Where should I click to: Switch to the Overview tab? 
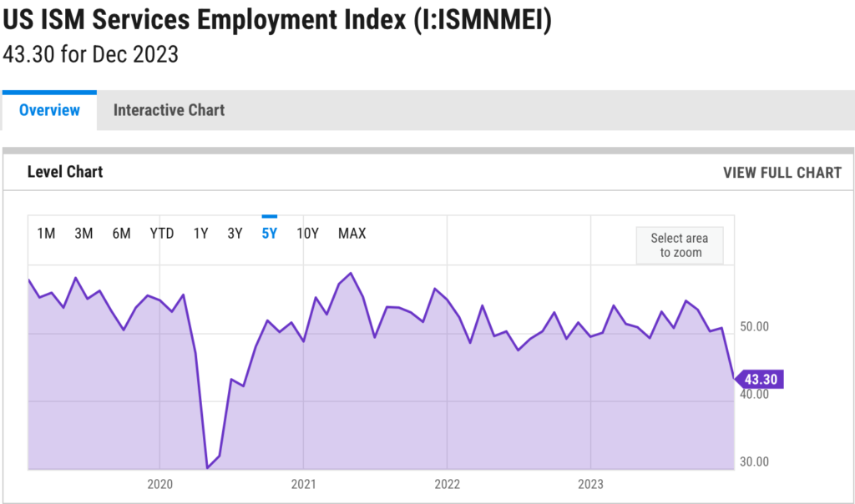tap(49, 111)
